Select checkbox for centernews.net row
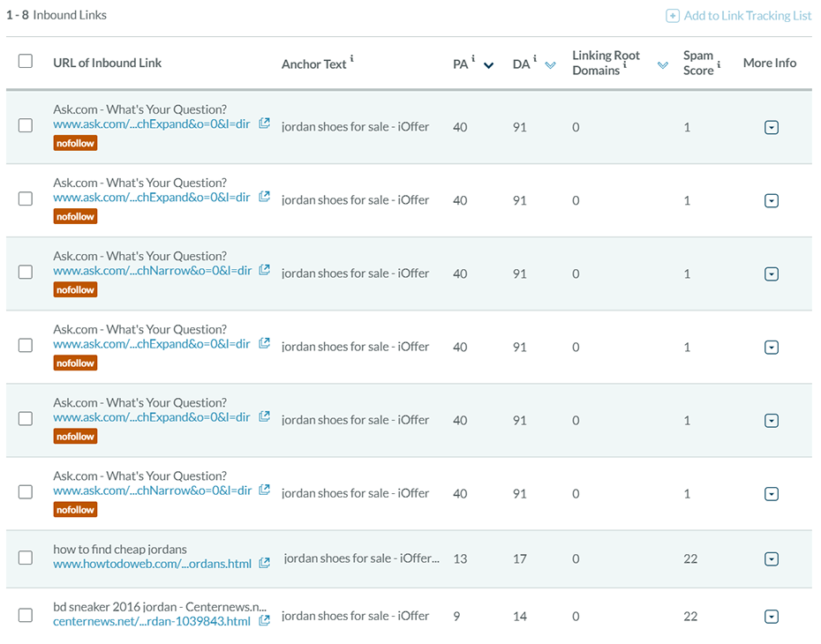The width and height of the screenshot is (821, 644). [25, 615]
